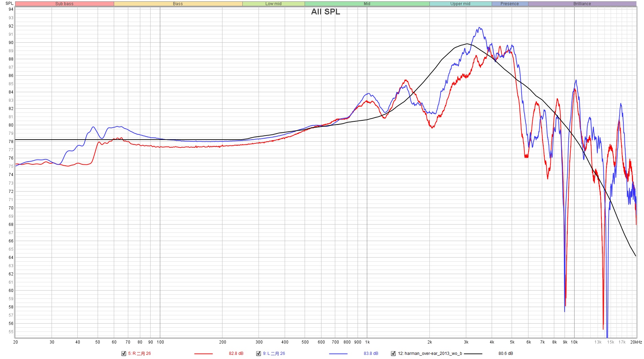Click the 94 SPL axis value
Viewport: 644px width, 359px height.
pos(11,9)
